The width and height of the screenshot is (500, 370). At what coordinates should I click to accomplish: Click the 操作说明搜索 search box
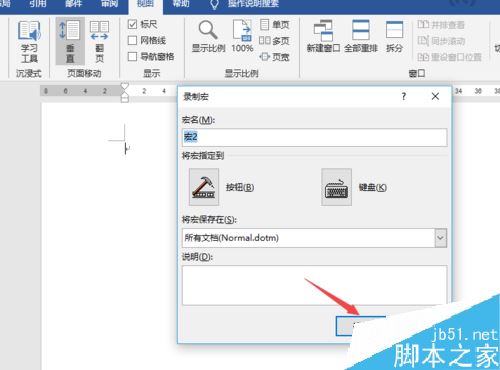click(x=253, y=4)
